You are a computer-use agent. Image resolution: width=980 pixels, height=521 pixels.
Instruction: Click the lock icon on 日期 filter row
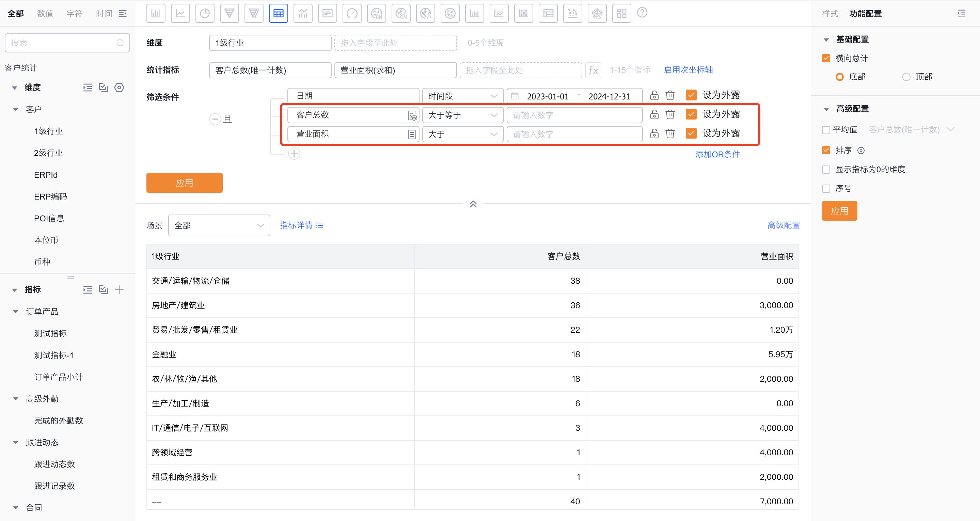click(654, 96)
